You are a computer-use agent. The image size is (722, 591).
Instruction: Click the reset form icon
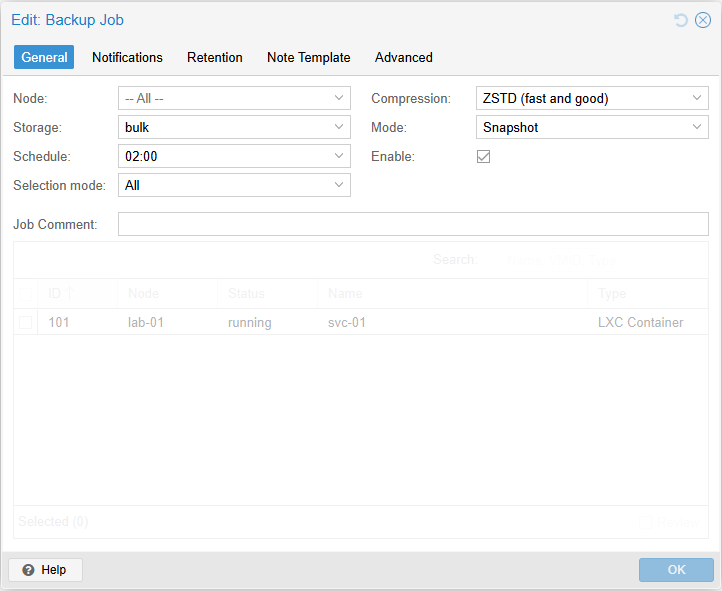point(681,20)
